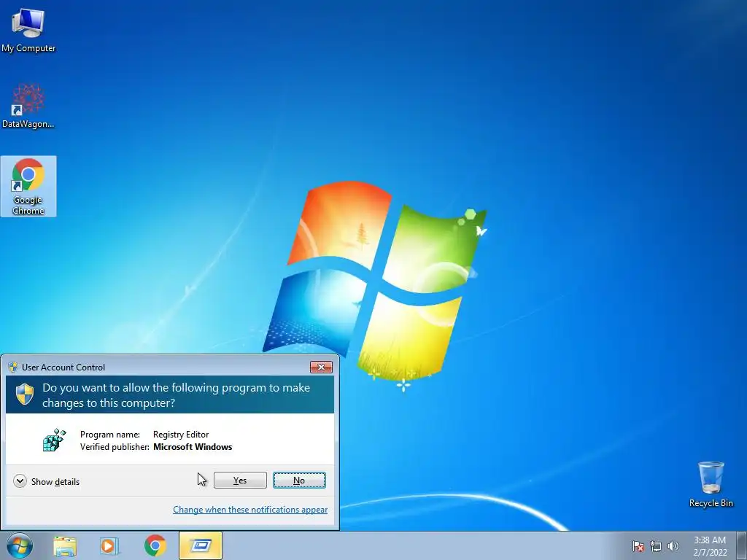Click Yes to allow Registry Editor
Image resolution: width=747 pixels, height=560 pixels.
coord(240,481)
